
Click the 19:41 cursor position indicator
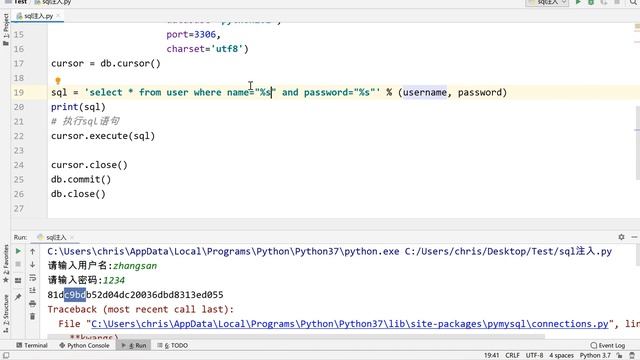491,356
